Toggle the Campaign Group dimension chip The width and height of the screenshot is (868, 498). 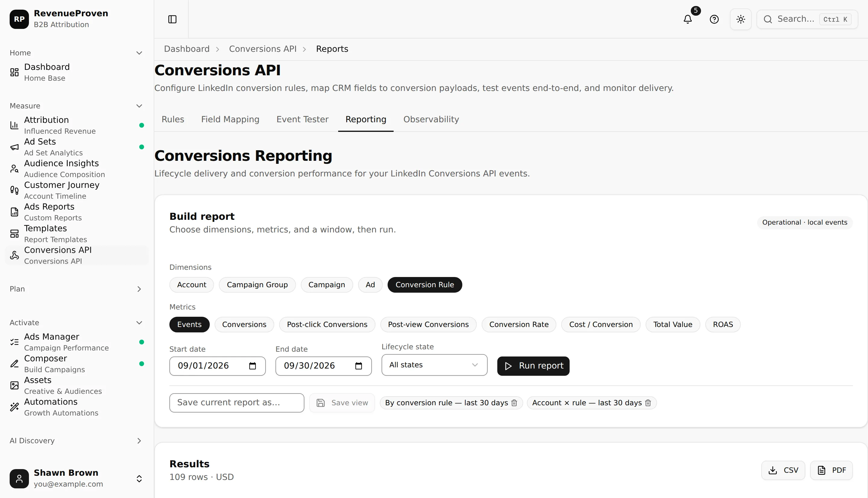pos(257,285)
